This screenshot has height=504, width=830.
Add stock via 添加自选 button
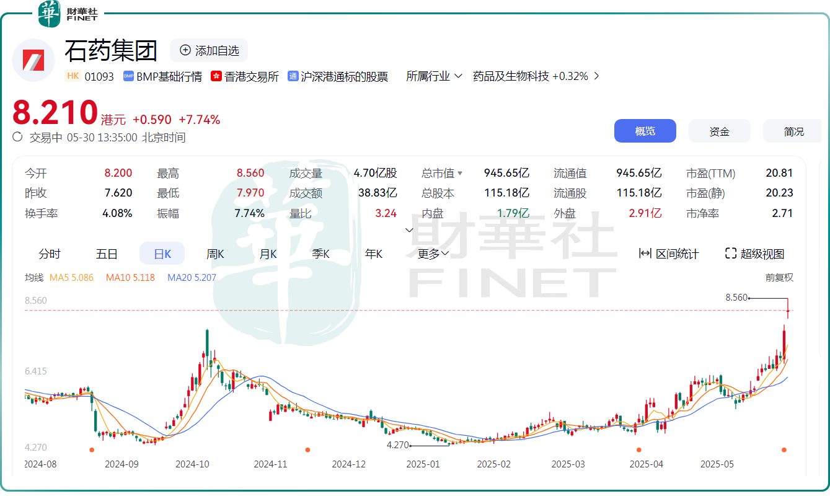click(x=209, y=50)
